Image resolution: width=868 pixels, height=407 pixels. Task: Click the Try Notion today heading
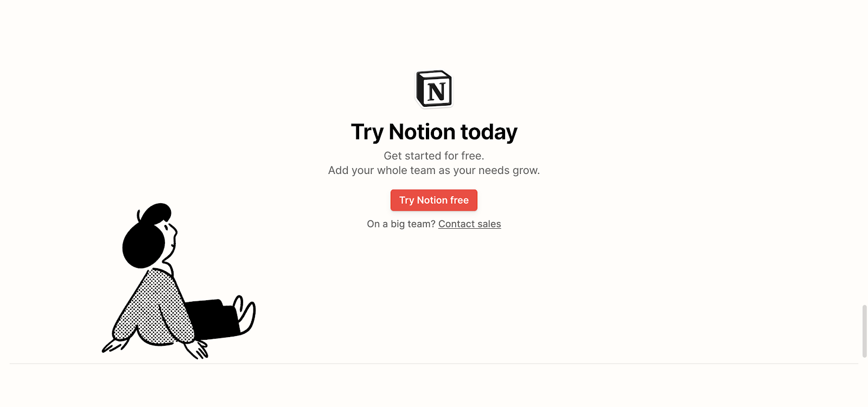(x=434, y=132)
